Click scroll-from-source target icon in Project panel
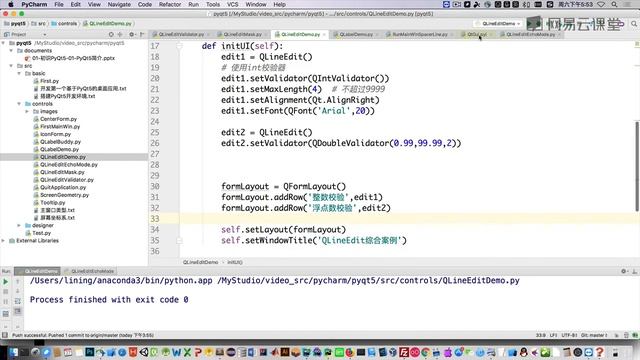640x360 pixels. [x=111, y=34]
